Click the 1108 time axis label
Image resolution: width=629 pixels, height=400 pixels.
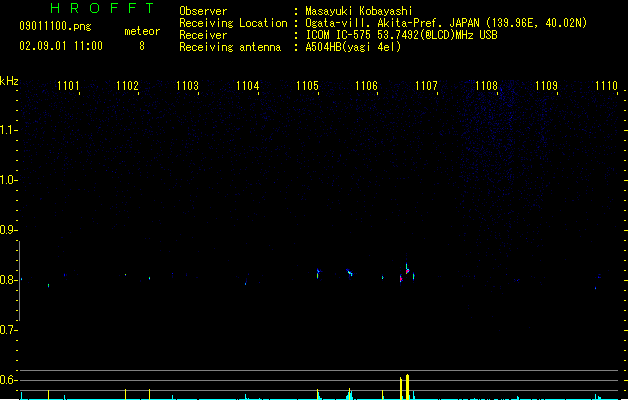(x=486, y=86)
